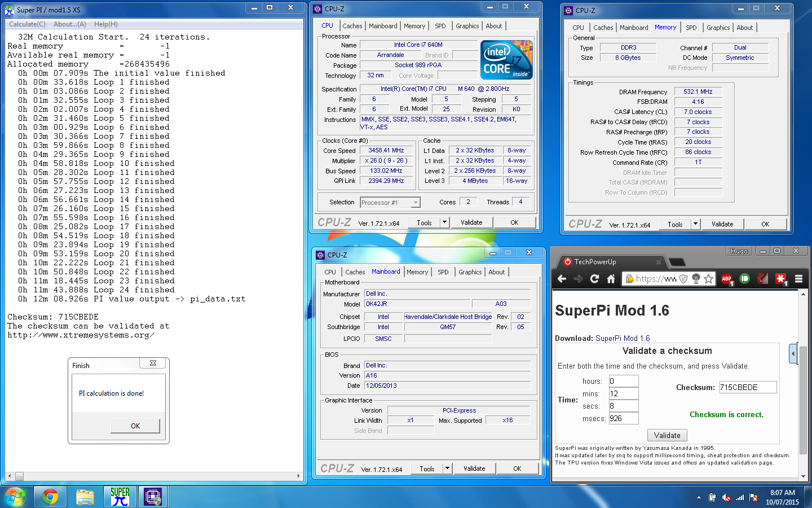The image size is (812, 508).
Task: Click the power plug tray icon
Action: click(x=712, y=498)
